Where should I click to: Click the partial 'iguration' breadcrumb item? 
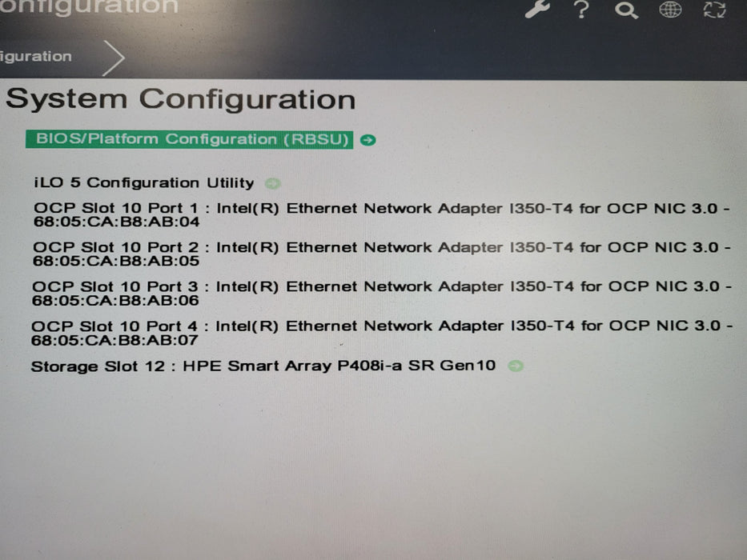tap(36, 56)
